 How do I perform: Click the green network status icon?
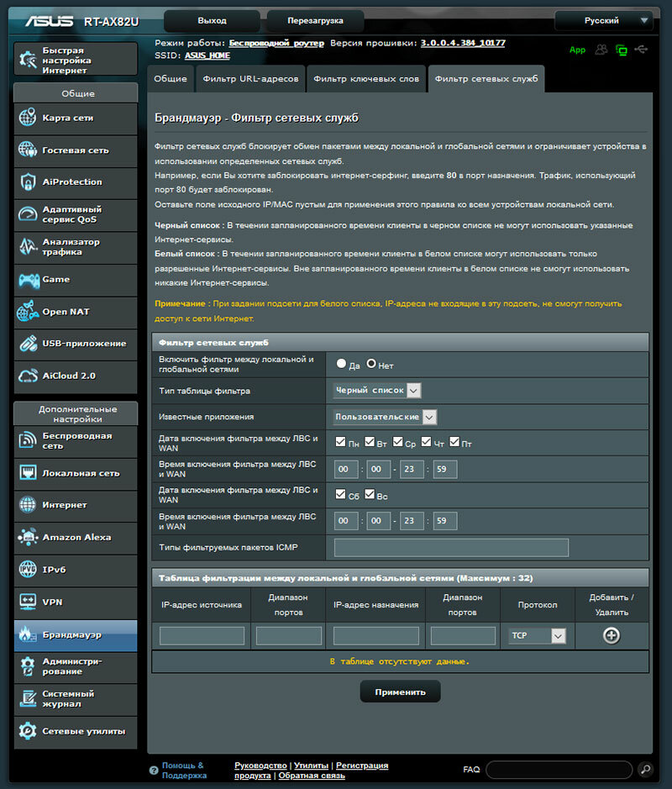[622, 50]
